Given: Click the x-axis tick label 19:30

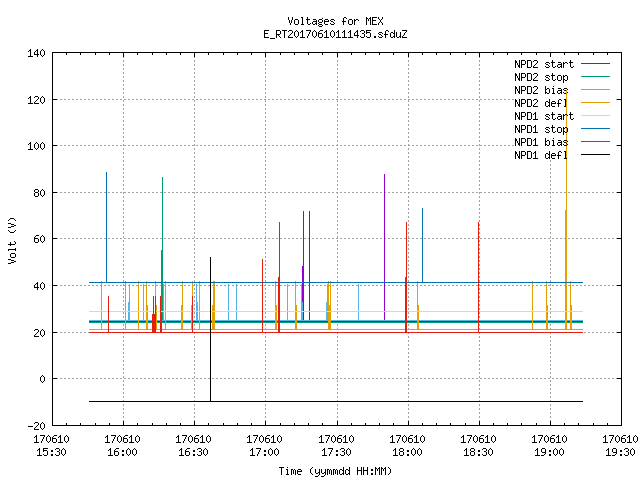Looking at the screenshot, I should [620, 452].
